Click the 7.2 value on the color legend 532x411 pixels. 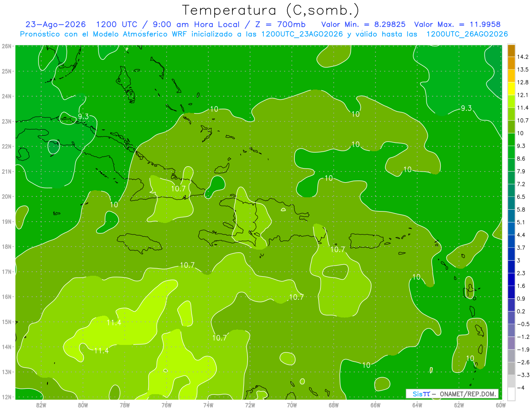(522, 184)
